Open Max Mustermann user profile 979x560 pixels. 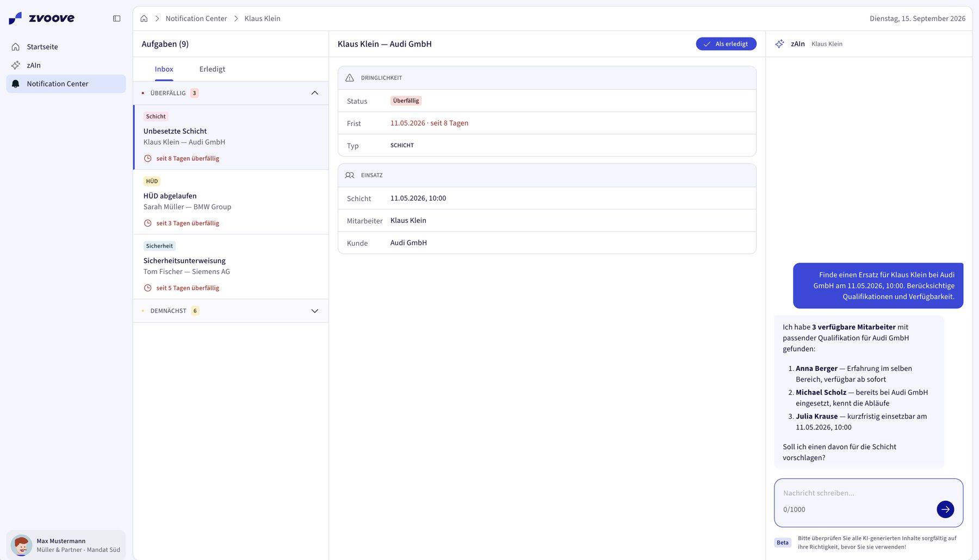coord(66,545)
